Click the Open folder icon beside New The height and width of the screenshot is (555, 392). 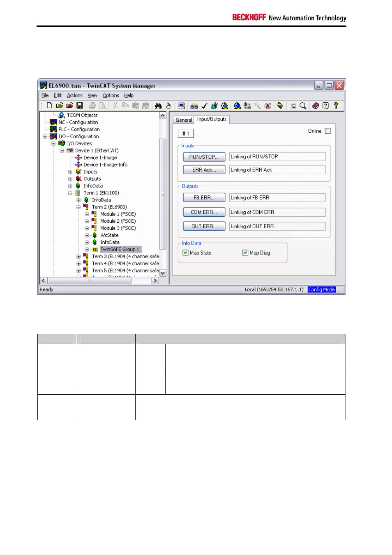(x=60, y=106)
